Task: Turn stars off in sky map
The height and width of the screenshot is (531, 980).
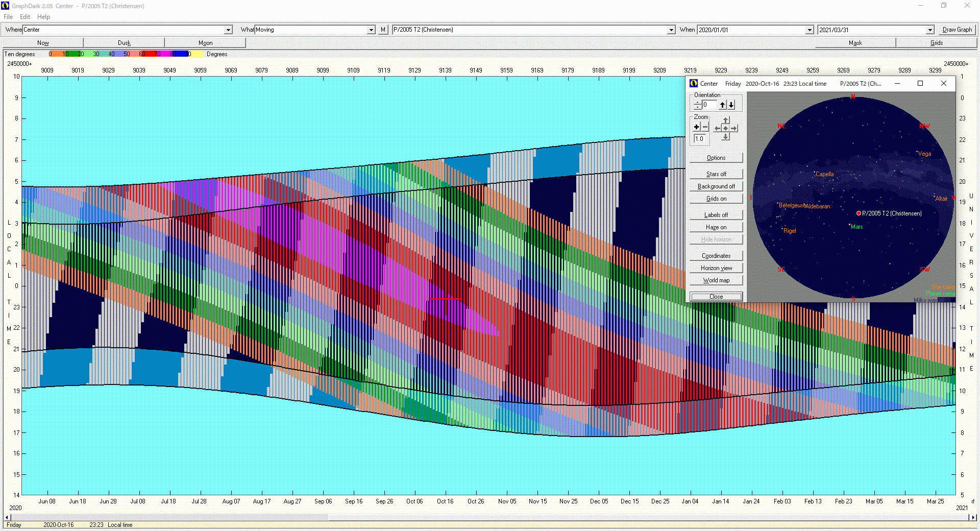Action: coord(716,174)
